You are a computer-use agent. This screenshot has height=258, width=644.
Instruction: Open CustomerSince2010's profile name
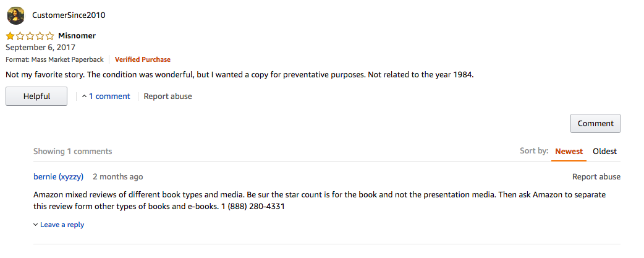[69, 15]
